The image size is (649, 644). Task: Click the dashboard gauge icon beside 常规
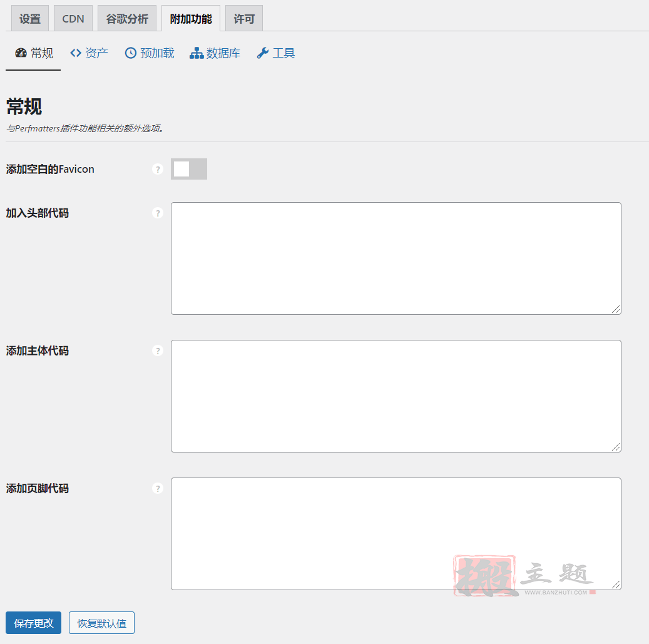(21, 53)
